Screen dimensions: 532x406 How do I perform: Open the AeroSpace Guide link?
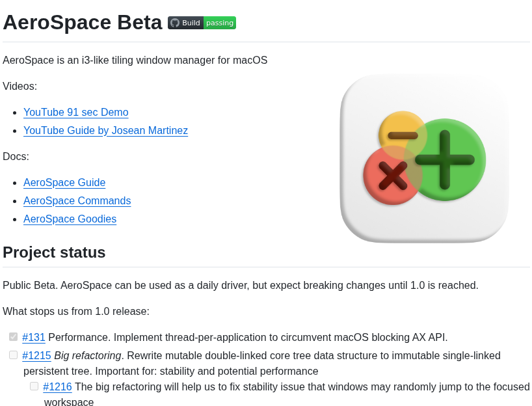click(64, 182)
